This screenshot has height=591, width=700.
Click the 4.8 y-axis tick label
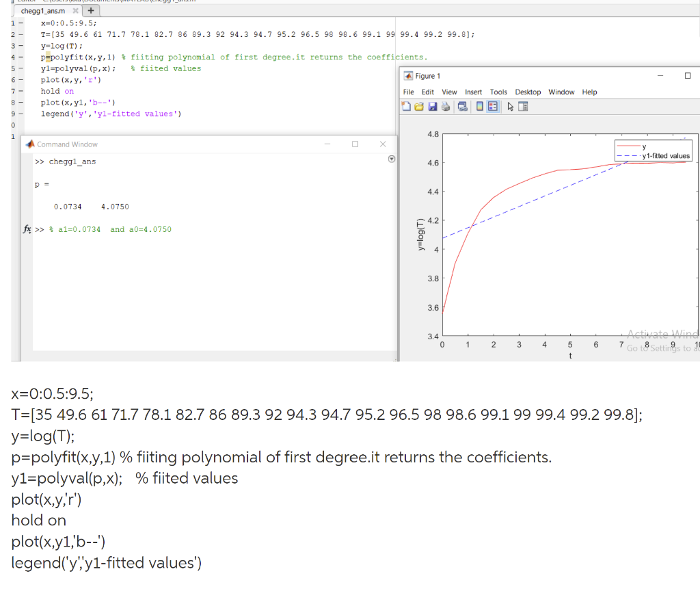(x=433, y=134)
